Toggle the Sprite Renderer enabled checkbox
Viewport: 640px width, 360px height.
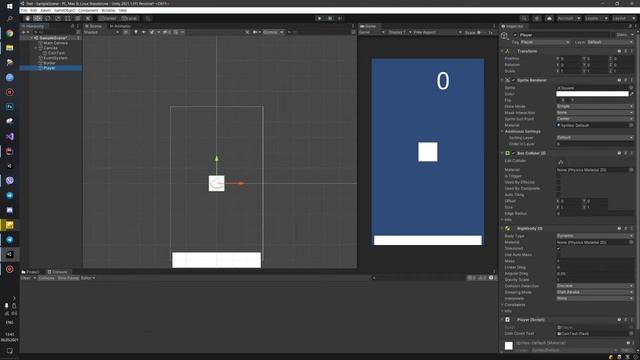coord(513,80)
